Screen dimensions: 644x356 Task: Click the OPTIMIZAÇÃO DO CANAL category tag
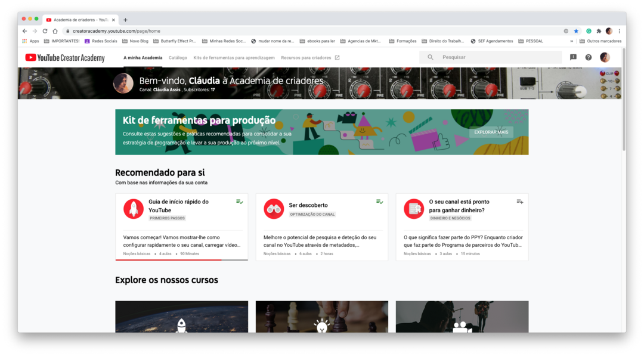[x=312, y=214]
